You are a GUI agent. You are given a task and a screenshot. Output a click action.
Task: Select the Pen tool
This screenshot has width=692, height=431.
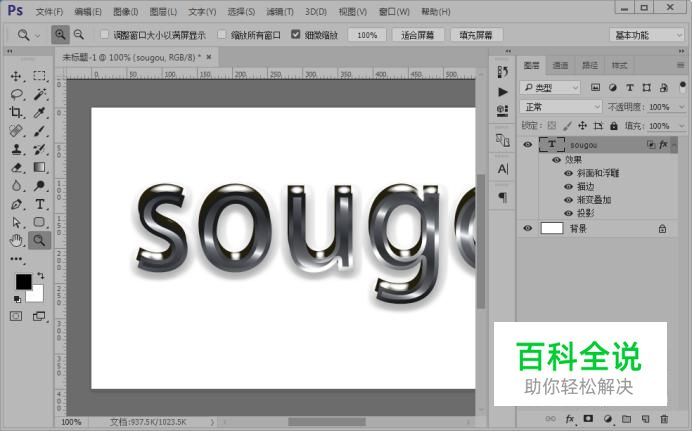tap(16, 204)
